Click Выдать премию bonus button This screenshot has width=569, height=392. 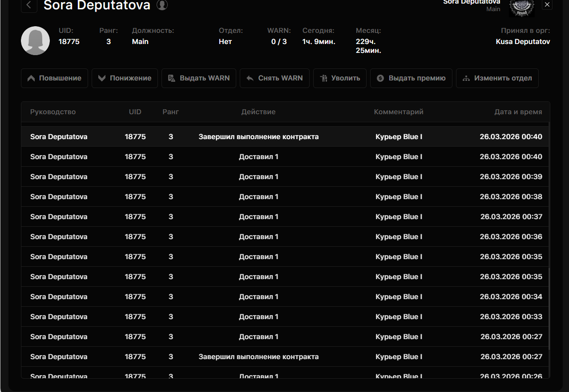coord(411,78)
